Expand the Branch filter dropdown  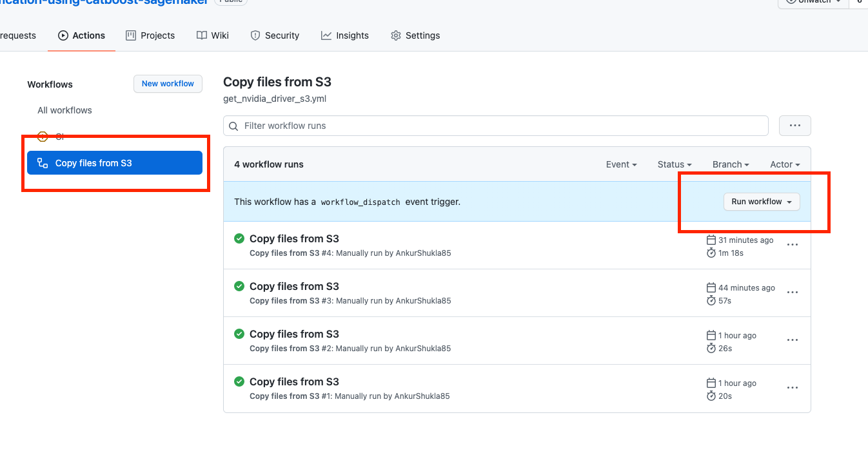point(731,164)
